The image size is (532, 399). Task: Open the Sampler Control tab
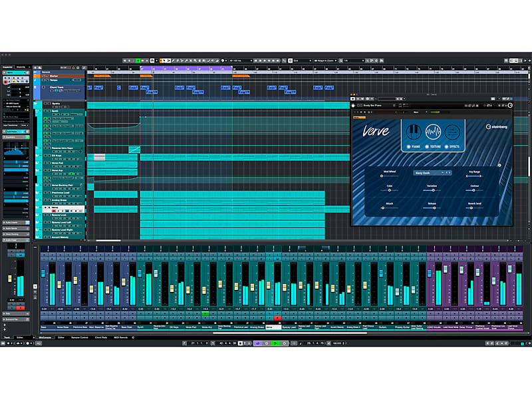coord(80,338)
